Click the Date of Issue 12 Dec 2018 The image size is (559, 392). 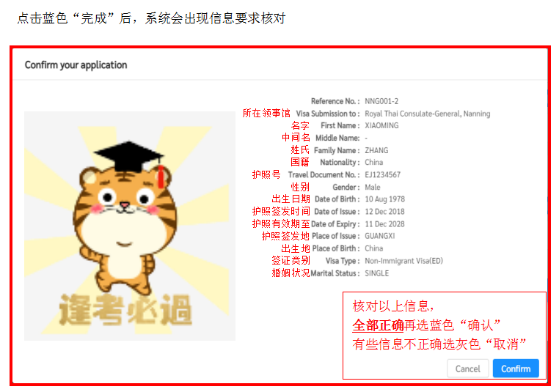click(x=384, y=212)
